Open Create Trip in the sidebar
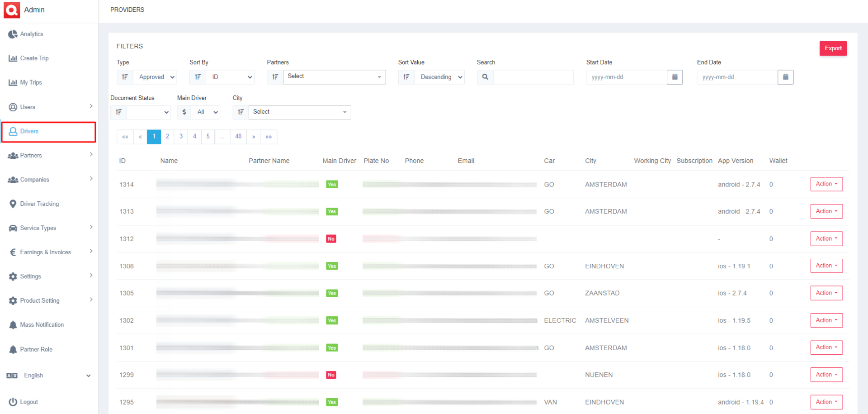868x414 pixels. click(34, 58)
